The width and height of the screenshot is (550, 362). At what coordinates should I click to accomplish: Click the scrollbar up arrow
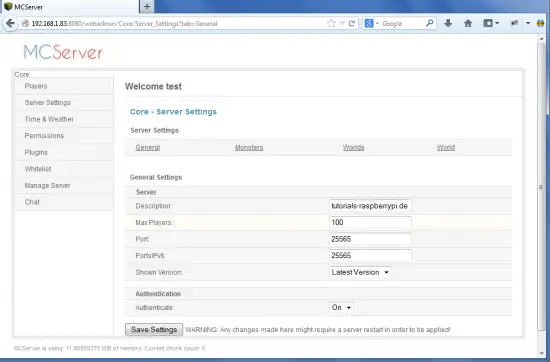tap(541, 38)
